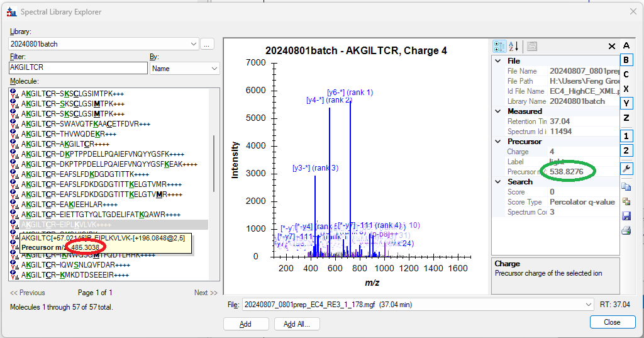Toggle charge 2 ions button
Image resolution: width=644 pixels, height=338 pixels.
(626, 150)
